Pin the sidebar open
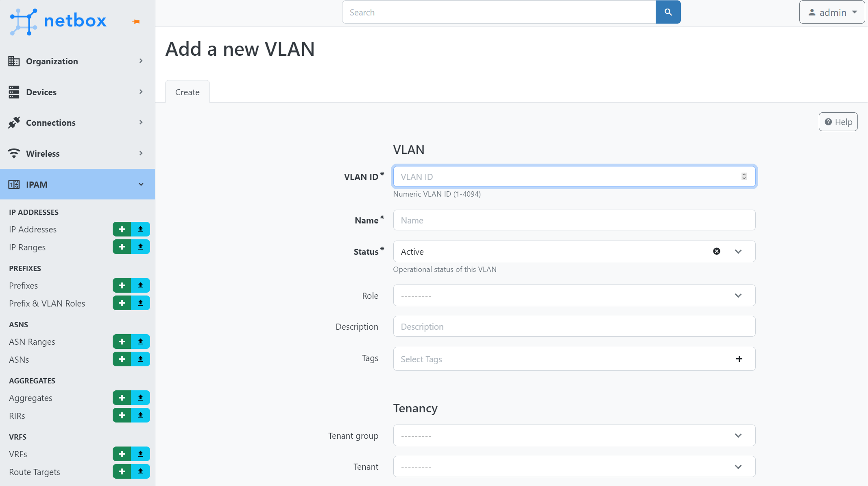Screen dimensions: 868x486 (136, 22)
